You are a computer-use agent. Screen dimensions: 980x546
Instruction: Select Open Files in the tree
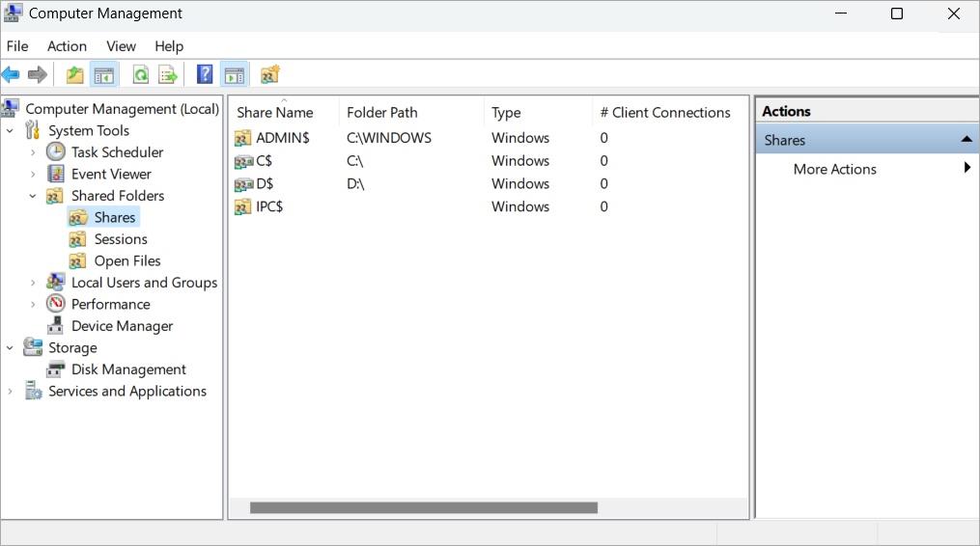pos(127,261)
